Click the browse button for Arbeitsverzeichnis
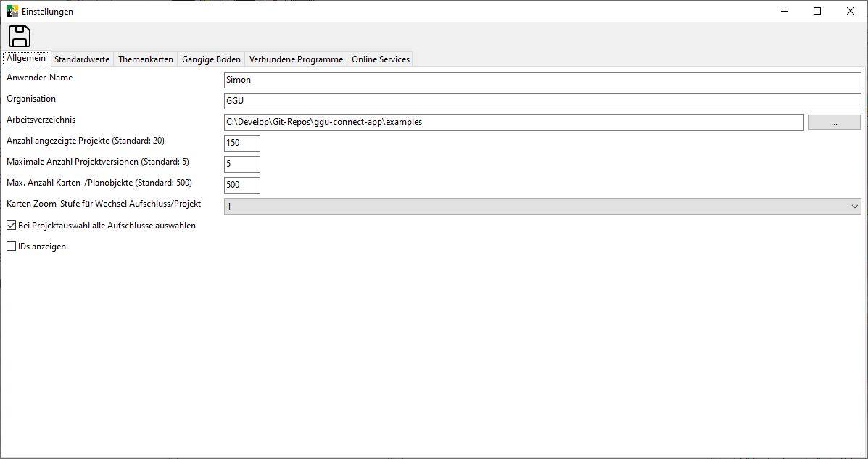Image resolution: width=868 pixels, height=459 pixels. (834, 122)
